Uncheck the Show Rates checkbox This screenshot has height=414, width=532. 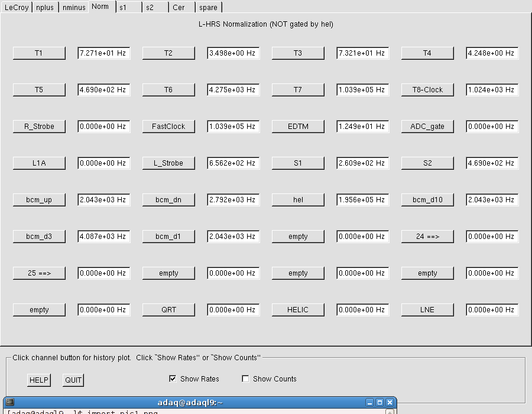173,379
